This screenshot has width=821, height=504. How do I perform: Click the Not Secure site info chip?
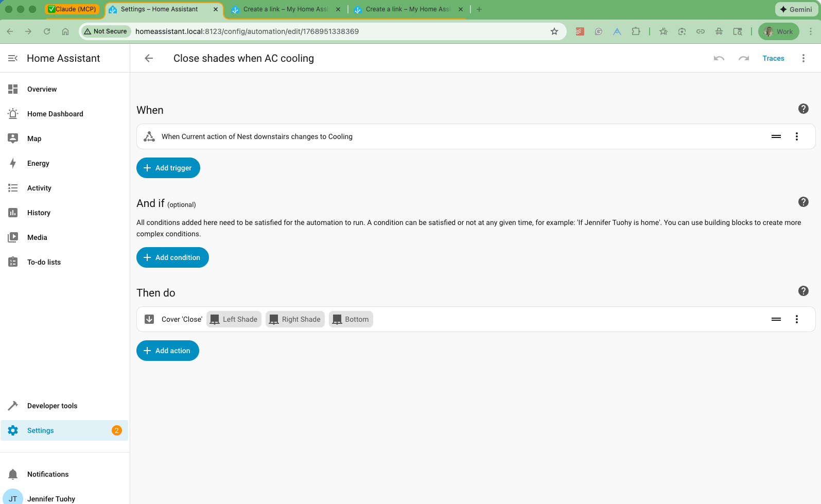pyautogui.click(x=106, y=31)
